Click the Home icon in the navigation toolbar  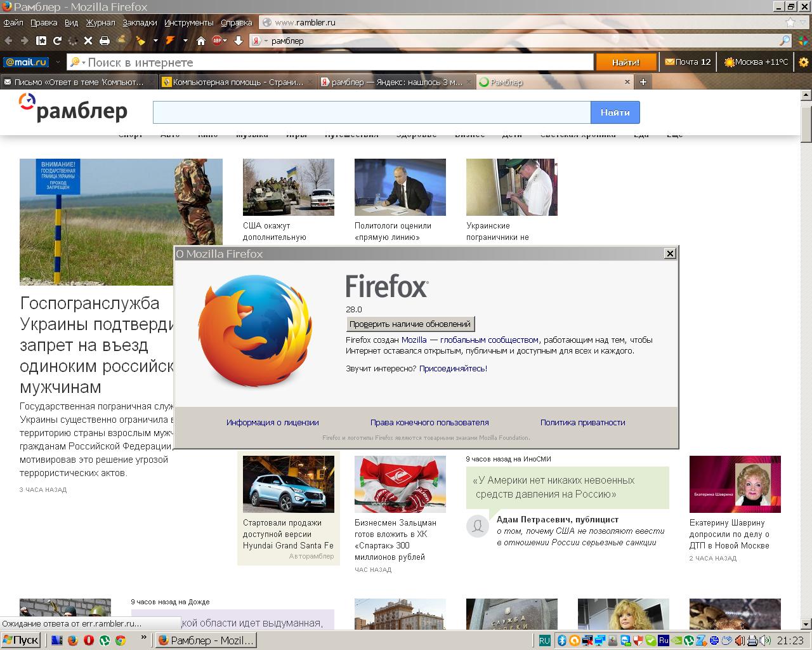pyautogui.click(x=201, y=41)
